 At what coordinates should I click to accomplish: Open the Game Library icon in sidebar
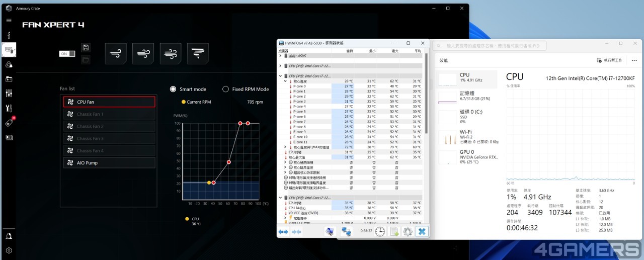pyautogui.click(x=9, y=79)
